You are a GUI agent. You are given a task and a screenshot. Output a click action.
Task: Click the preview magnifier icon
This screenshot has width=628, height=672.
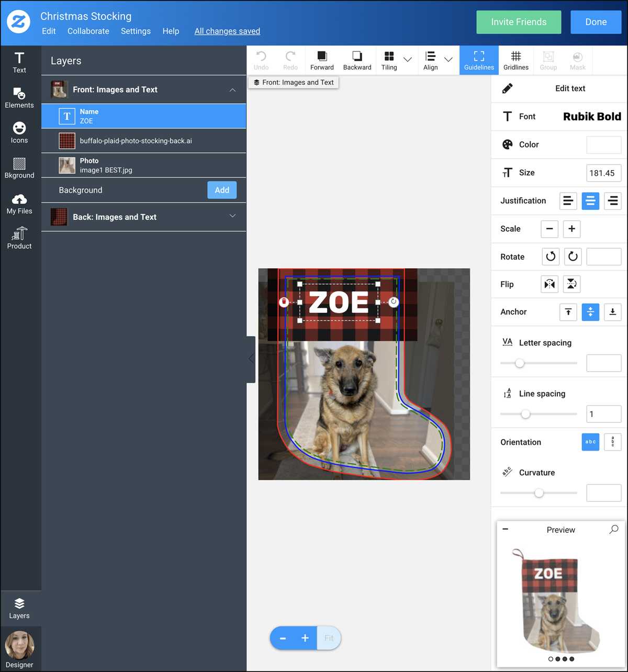tap(614, 530)
